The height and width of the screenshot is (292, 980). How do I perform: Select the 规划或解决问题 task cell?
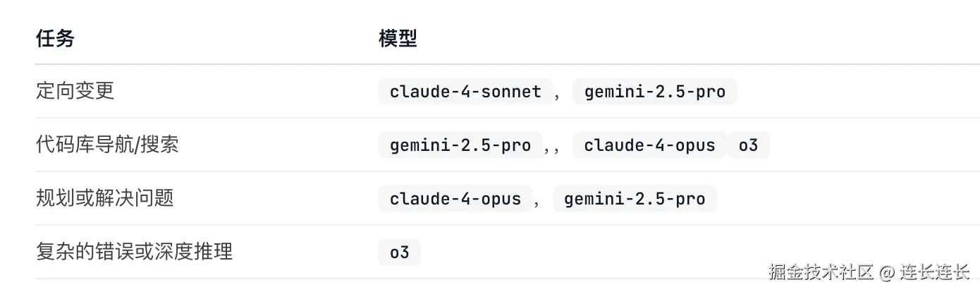(104, 198)
